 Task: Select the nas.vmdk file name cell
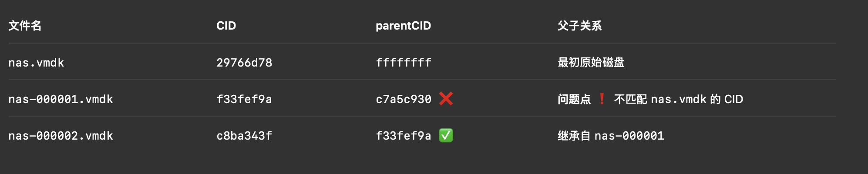coord(36,63)
